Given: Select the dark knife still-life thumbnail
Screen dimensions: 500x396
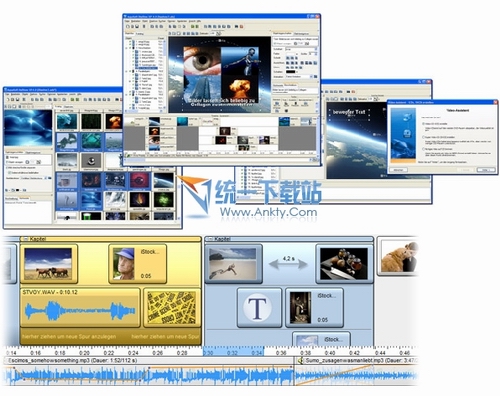Looking at the screenshot, I should click(x=344, y=264).
